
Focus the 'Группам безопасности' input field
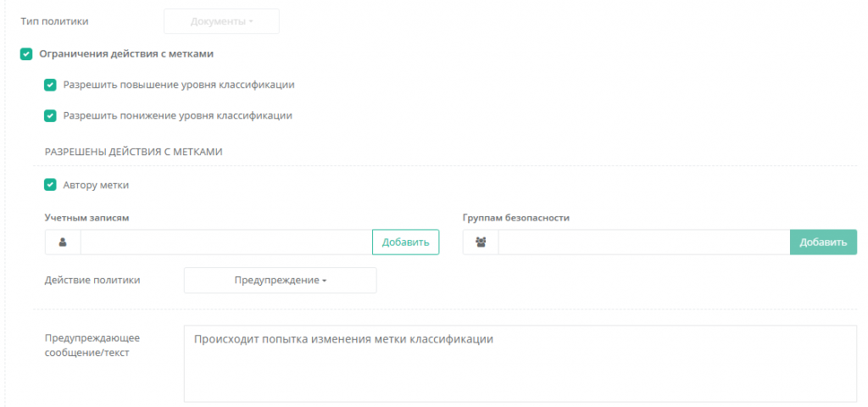[x=643, y=243]
